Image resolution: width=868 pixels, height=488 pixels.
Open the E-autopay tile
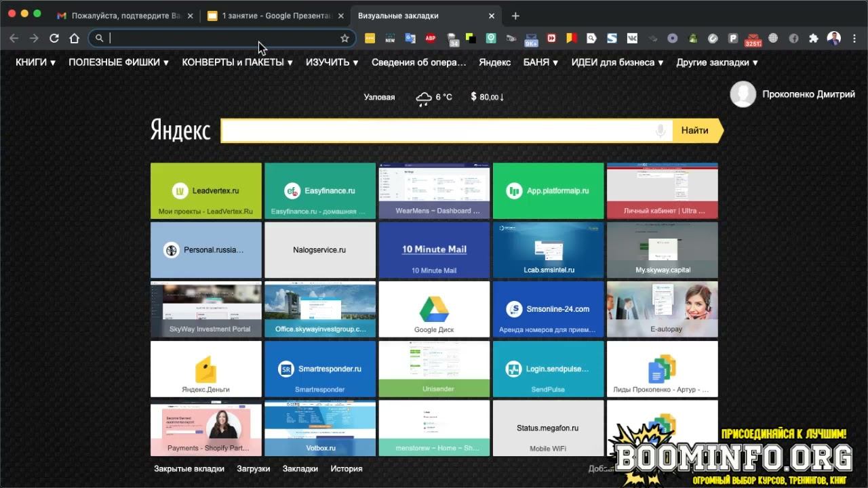click(663, 310)
